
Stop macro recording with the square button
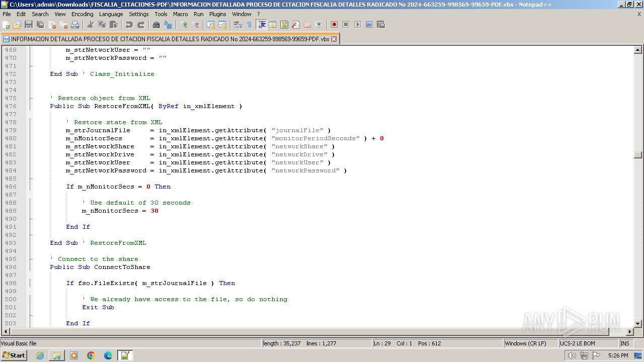pos(346,25)
